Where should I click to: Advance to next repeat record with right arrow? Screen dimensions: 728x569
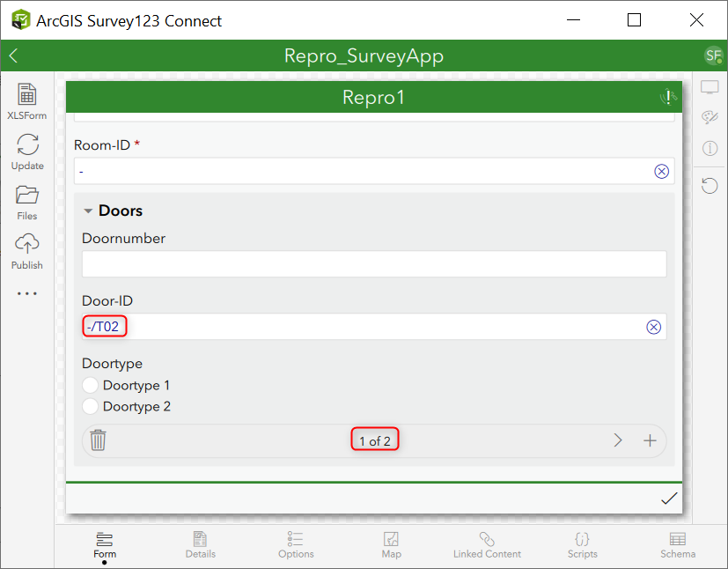[x=617, y=440]
